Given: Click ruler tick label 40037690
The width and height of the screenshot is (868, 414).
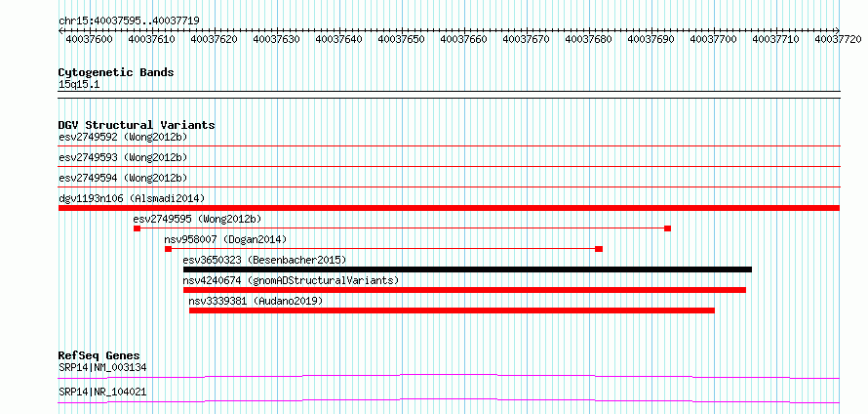Looking at the screenshot, I should pos(651,39).
